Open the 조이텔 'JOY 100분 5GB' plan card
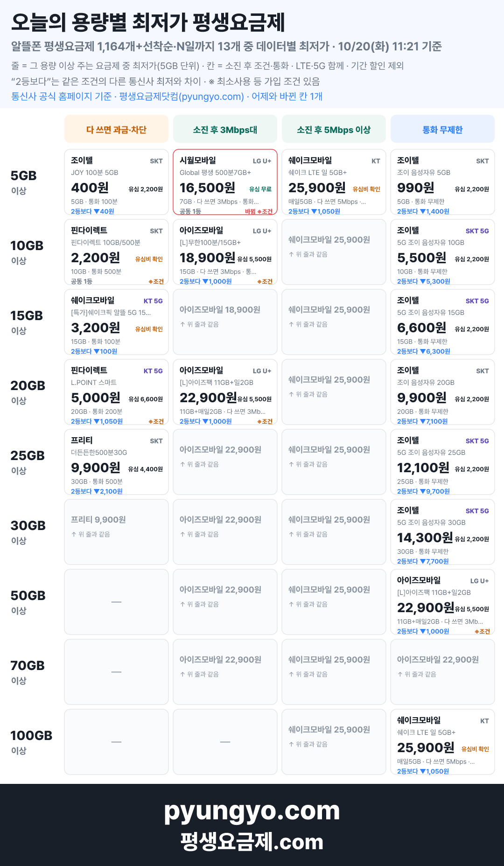The image size is (504, 866). (116, 182)
